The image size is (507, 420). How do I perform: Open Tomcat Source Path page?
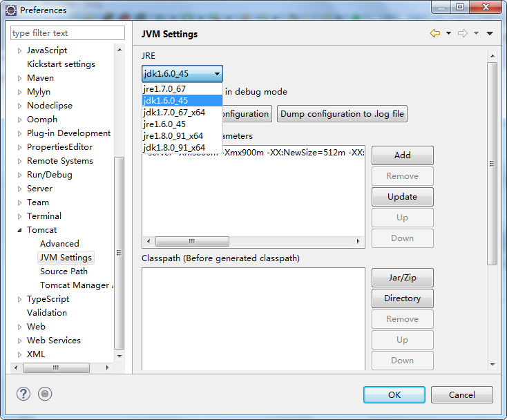click(64, 271)
